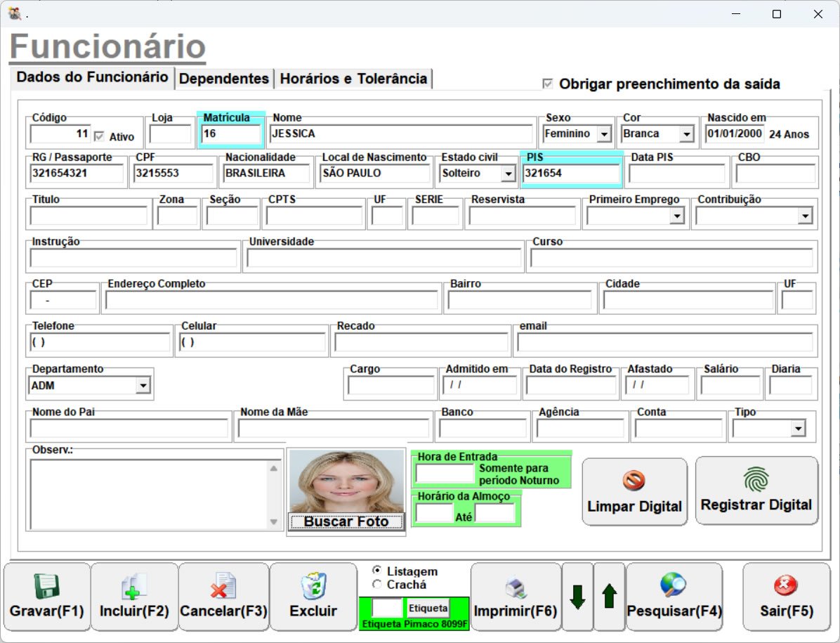Image resolution: width=840 pixels, height=643 pixels.
Task: Open the Contribuição dropdown
Action: click(x=805, y=216)
